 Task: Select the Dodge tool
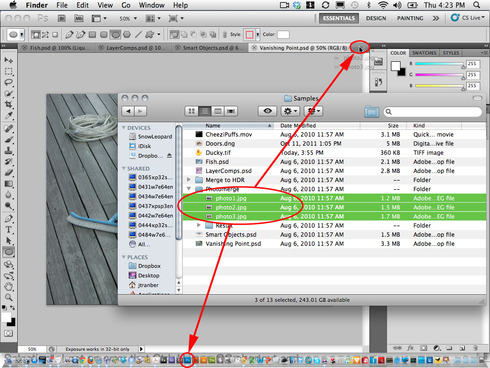(9, 206)
